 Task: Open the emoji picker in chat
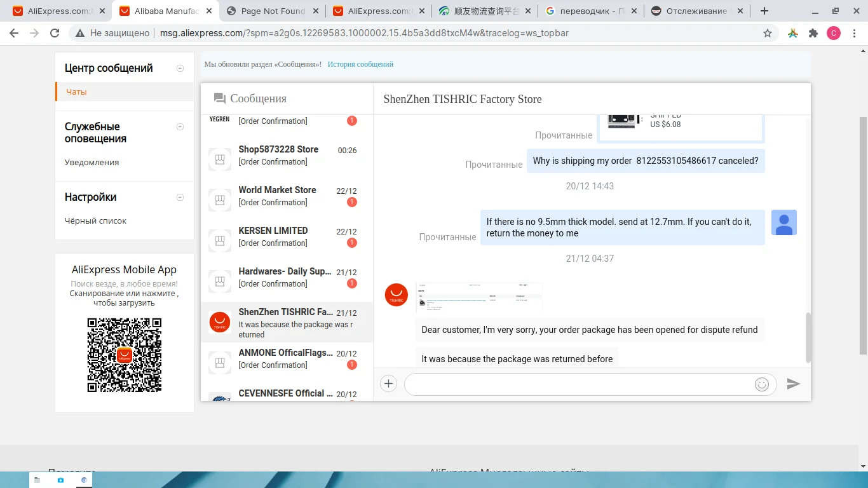[762, 384]
